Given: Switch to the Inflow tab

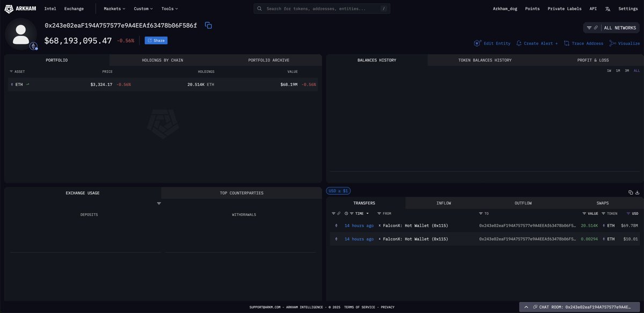Looking at the screenshot, I should pos(444,203).
